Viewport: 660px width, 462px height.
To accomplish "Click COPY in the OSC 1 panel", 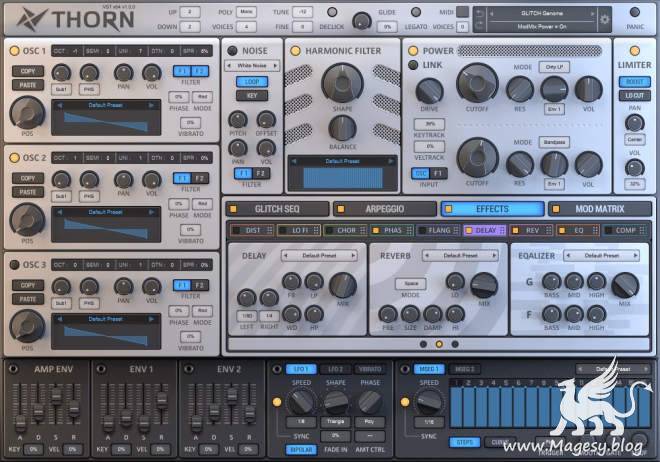I will pyautogui.click(x=28, y=71).
